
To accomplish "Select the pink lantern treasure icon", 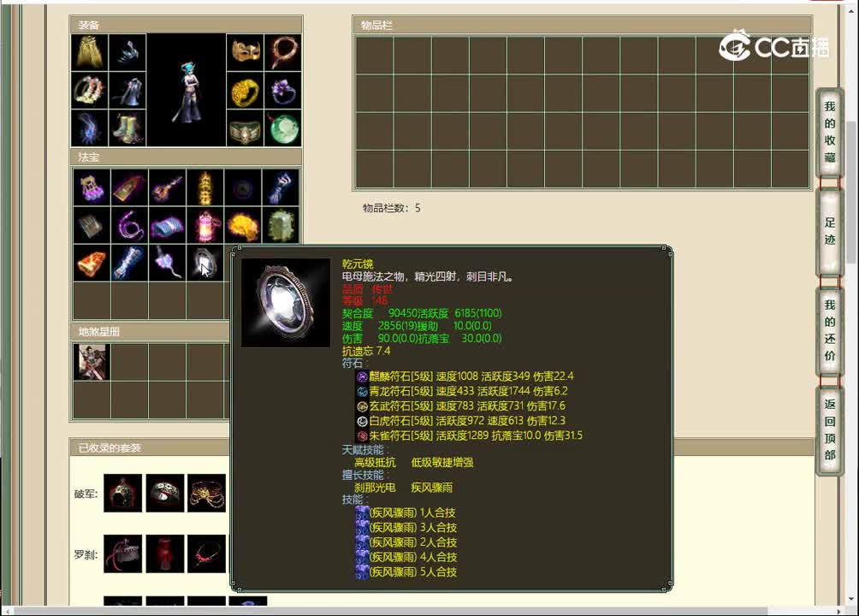I will [x=204, y=225].
